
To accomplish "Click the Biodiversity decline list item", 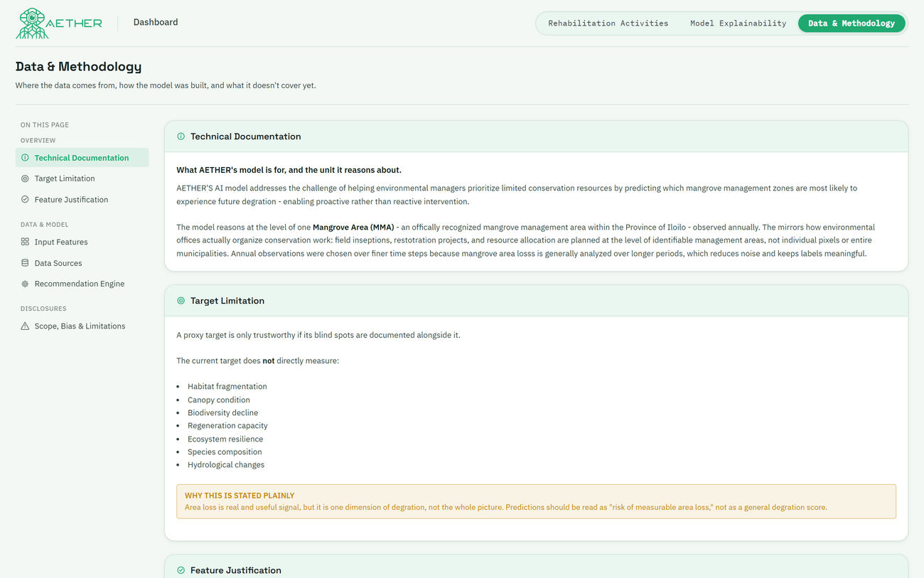I will click(x=222, y=413).
